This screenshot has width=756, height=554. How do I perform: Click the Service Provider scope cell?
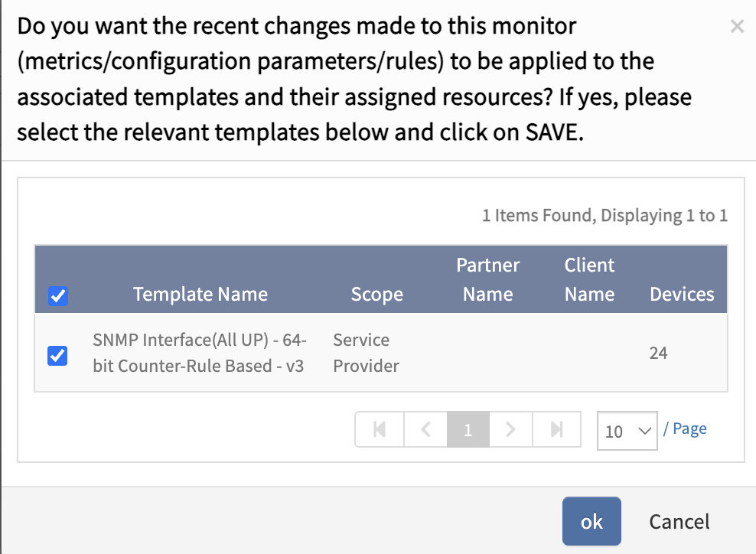[x=366, y=353]
